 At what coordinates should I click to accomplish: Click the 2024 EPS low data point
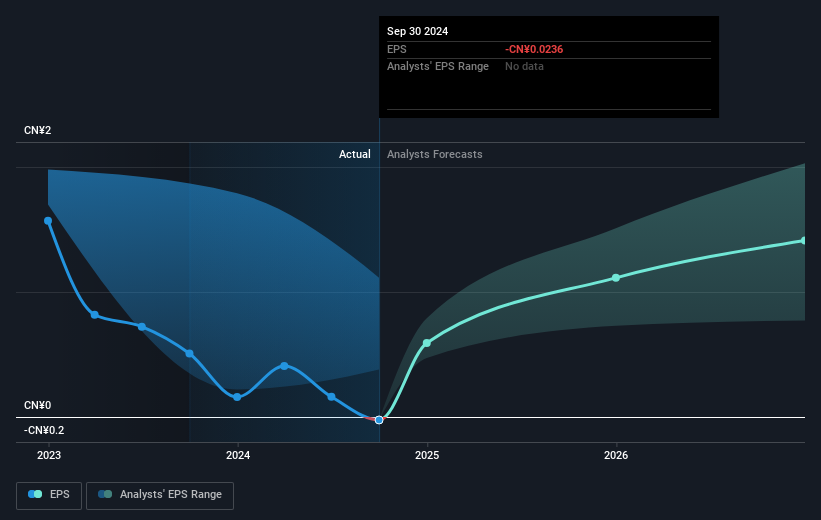click(237, 397)
